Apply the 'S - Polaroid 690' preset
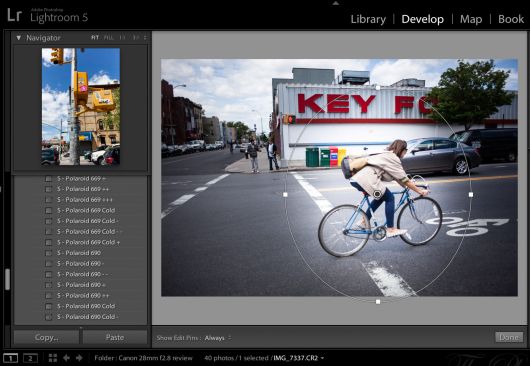 coord(78,253)
